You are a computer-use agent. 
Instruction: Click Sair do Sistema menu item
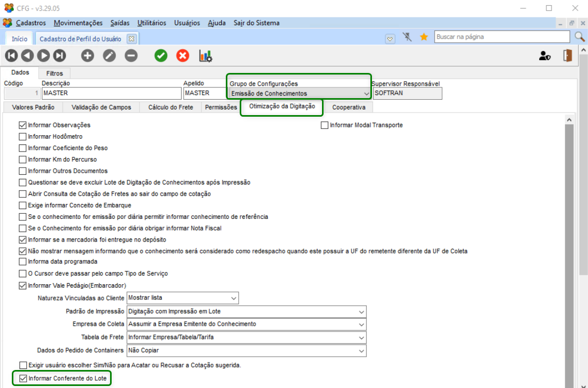[x=257, y=23]
